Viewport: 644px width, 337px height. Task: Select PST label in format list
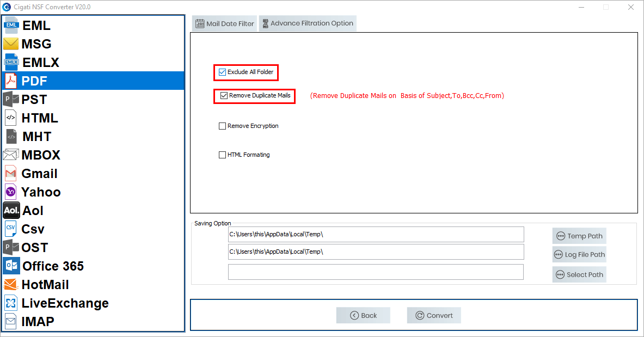(34, 100)
